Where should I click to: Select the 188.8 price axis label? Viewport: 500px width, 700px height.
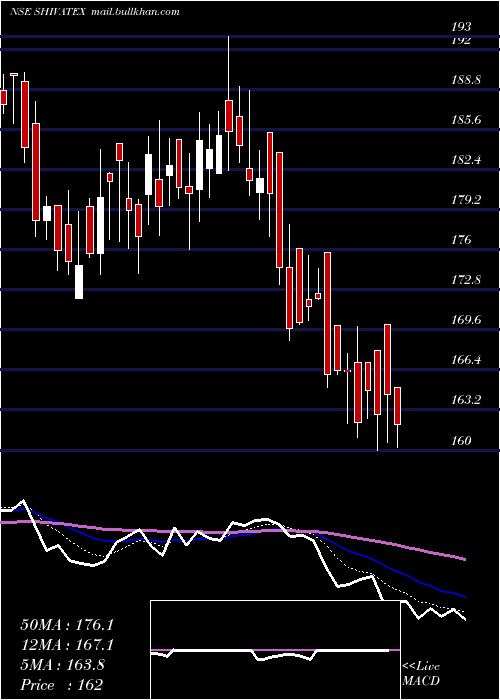click(x=466, y=80)
